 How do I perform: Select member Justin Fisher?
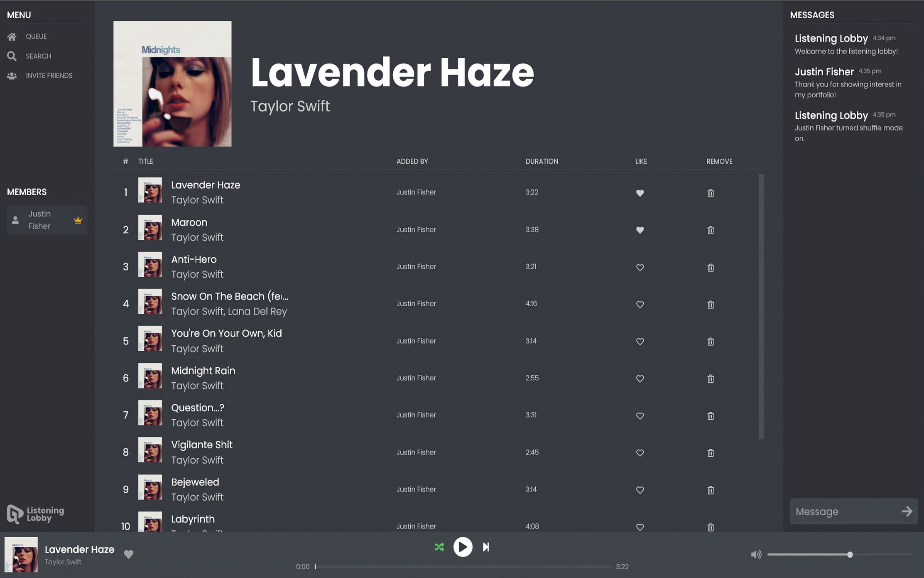click(47, 220)
